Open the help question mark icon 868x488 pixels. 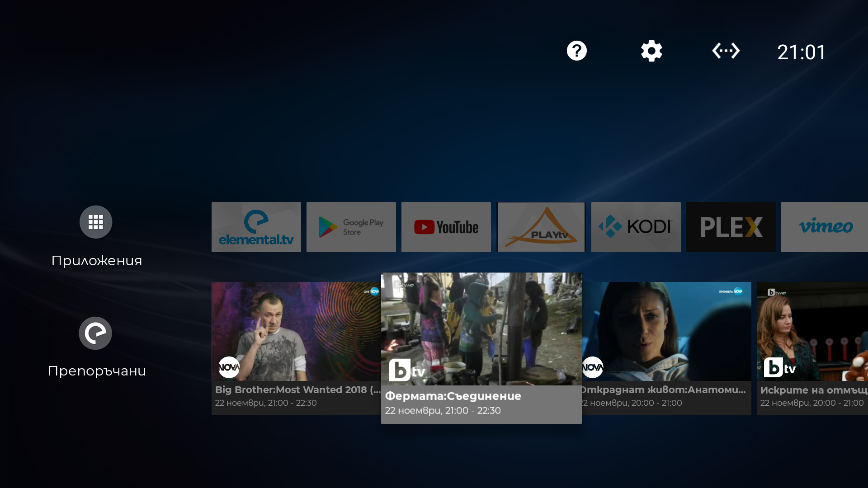(576, 51)
